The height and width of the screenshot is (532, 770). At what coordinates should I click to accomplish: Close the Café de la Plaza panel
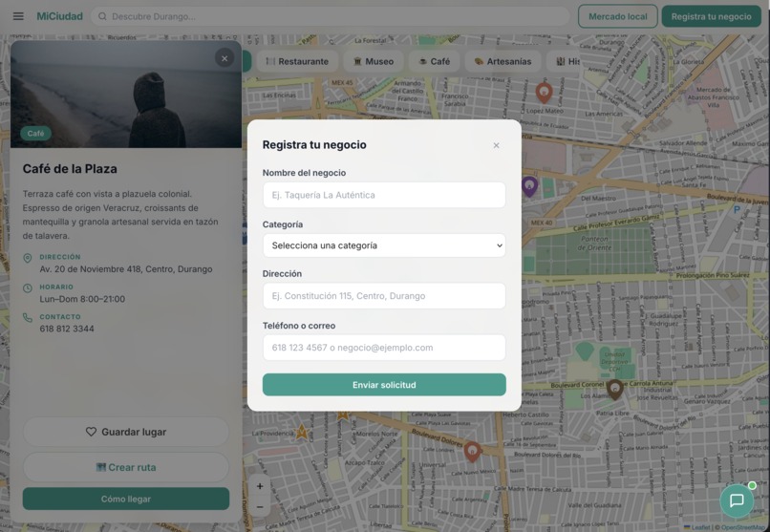tap(225, 58)
